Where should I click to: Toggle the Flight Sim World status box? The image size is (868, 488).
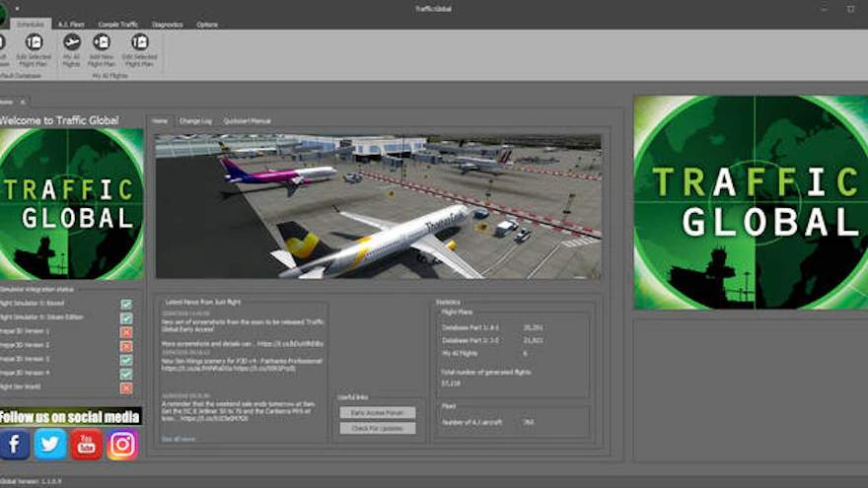(126, 387)
